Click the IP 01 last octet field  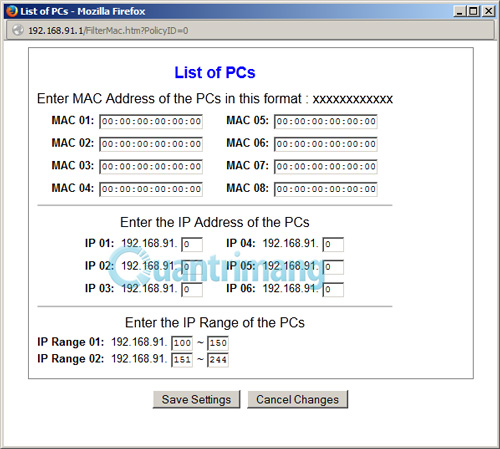[x=192, y=244]
